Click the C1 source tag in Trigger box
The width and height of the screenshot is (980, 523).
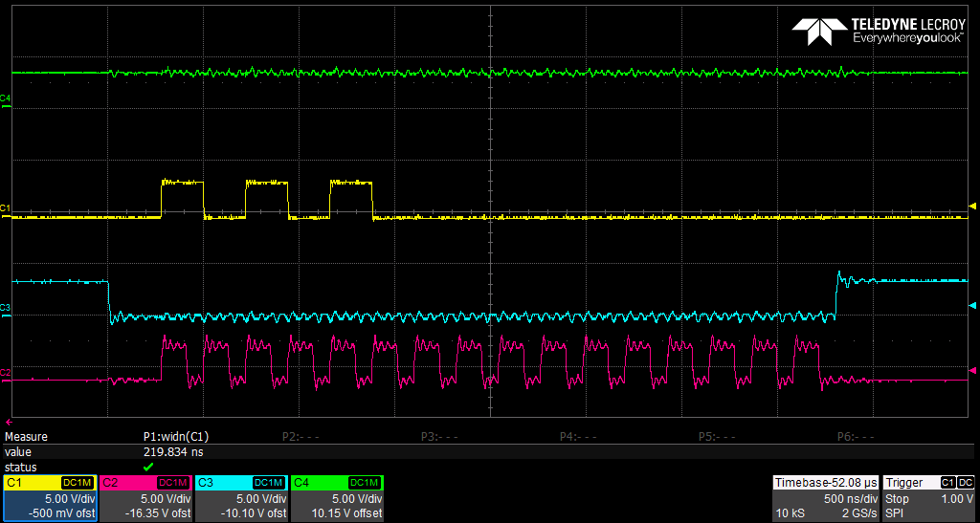tap(948, 483)
